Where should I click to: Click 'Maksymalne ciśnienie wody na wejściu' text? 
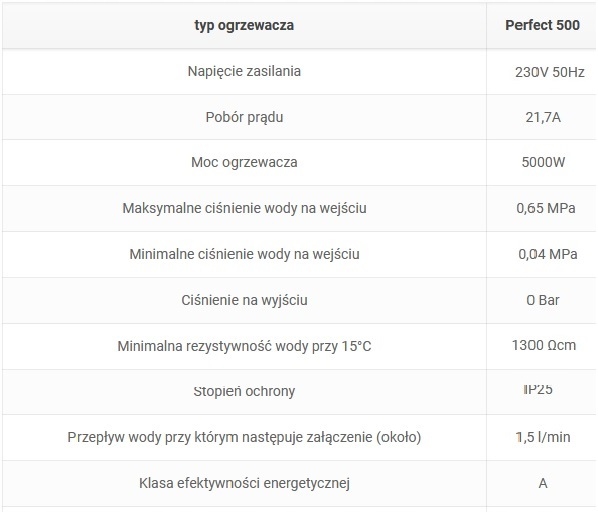point(244,208)
